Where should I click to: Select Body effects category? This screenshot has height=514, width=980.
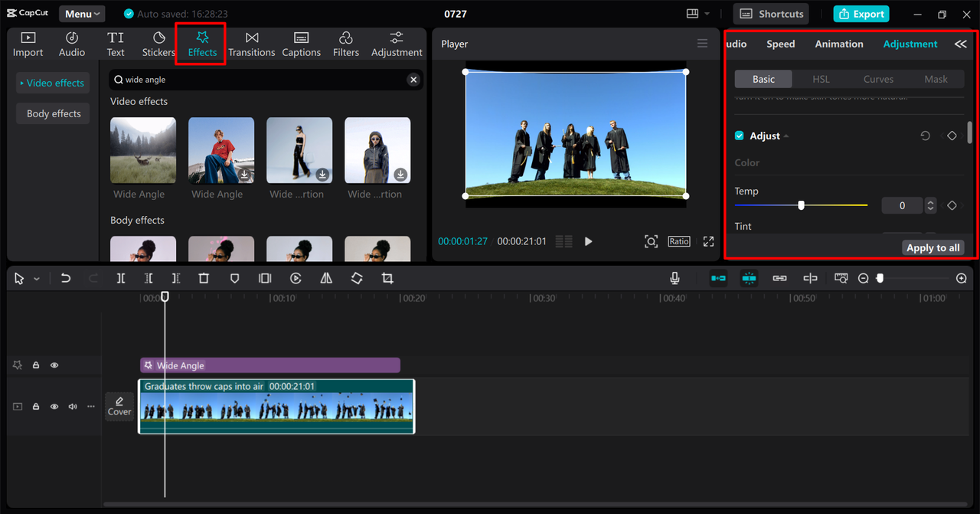tap(53, 113)
